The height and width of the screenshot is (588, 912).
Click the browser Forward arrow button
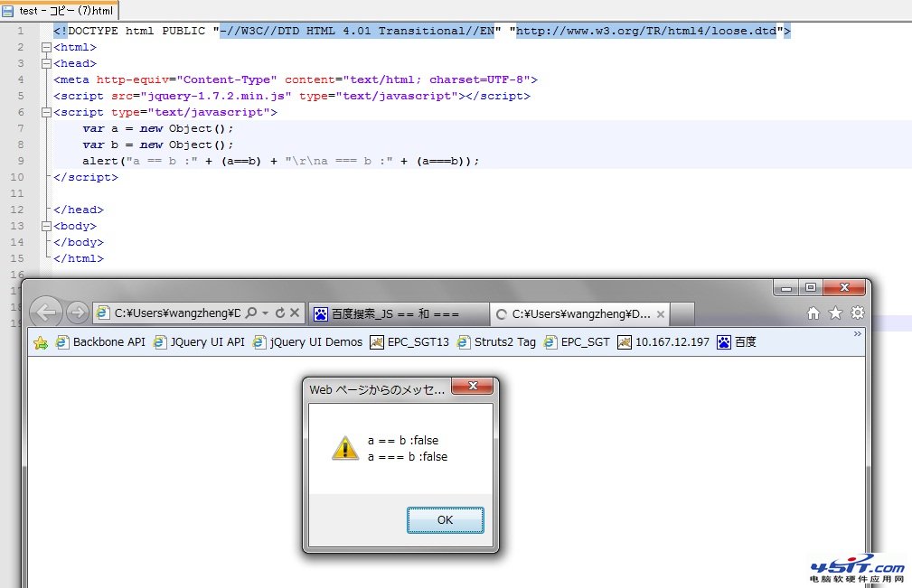click(78, 313)
